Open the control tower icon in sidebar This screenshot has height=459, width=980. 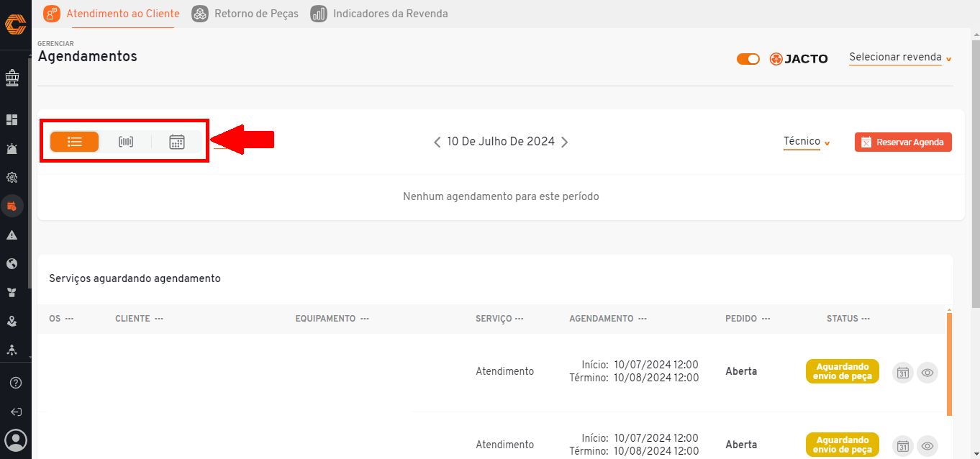pyautogui.click(x=12, y=77)
